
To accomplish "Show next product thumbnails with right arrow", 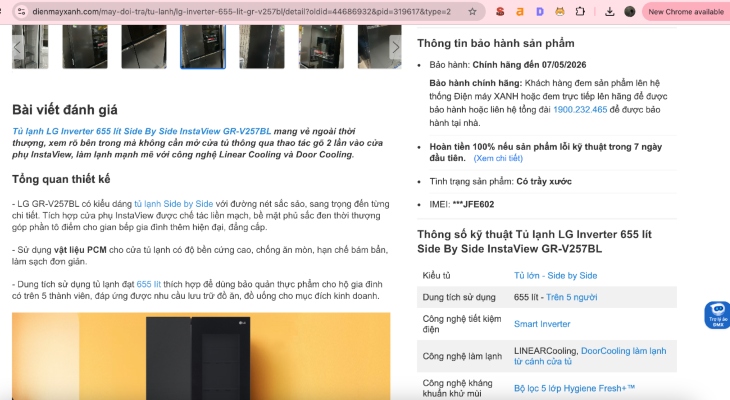I will click(x=395, y=47).
